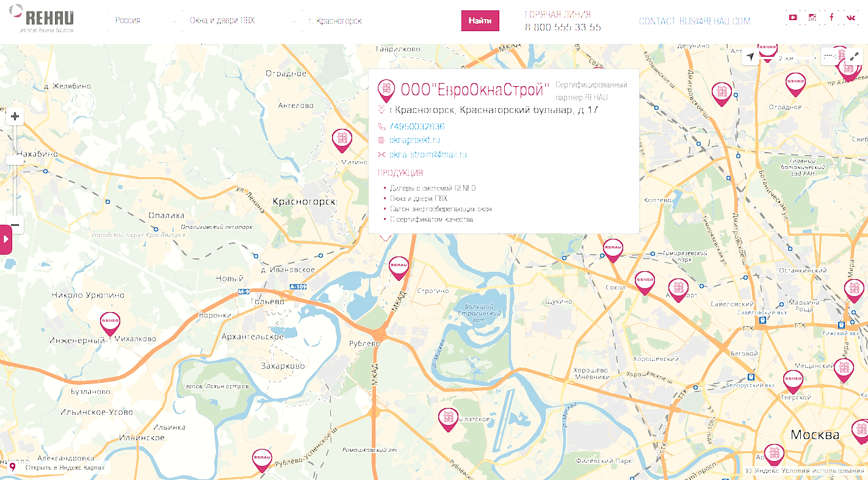This screenshot has height=480, width=868.
Task: Select the dealer marker at Аэропорт
Action: pyautogui.click(x=678, y=290)
